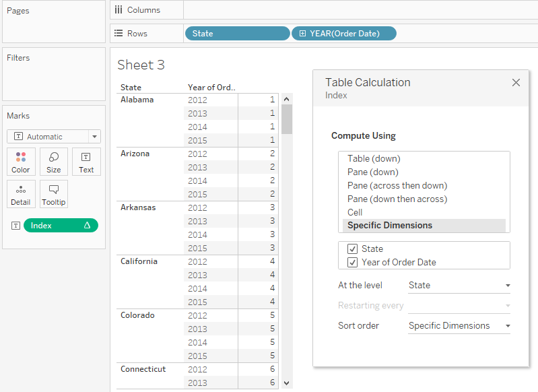
Task: Close the Table Calculation dialog
Action: (516, 82)
